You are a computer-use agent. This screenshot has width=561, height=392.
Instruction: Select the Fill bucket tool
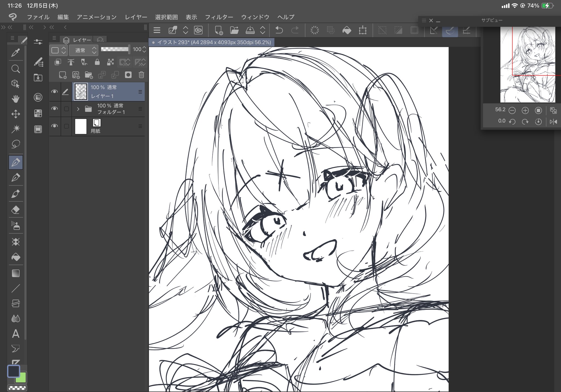(16, 257)
